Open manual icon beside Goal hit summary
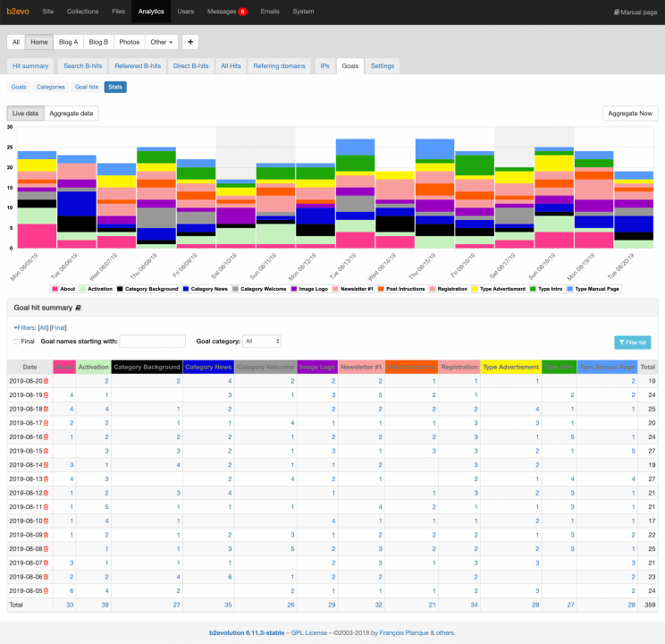Screen dimensions: 665x644 click(78, 308)
